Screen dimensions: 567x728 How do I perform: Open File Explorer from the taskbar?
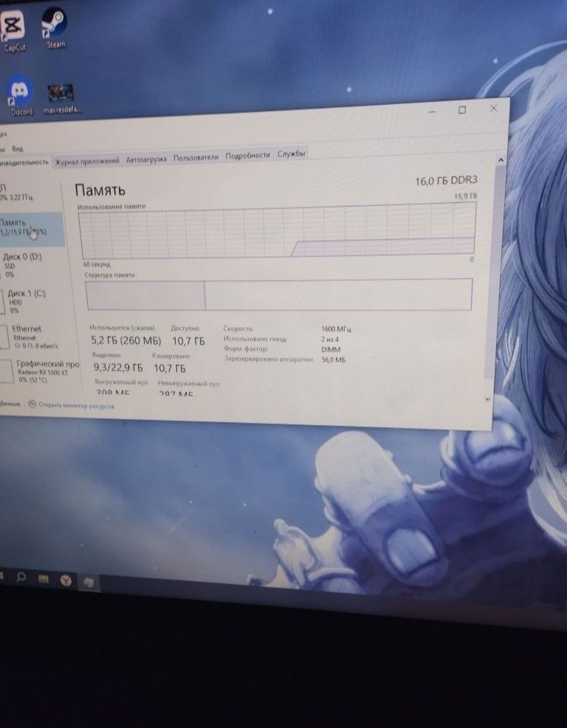click(x=43, y=579)
